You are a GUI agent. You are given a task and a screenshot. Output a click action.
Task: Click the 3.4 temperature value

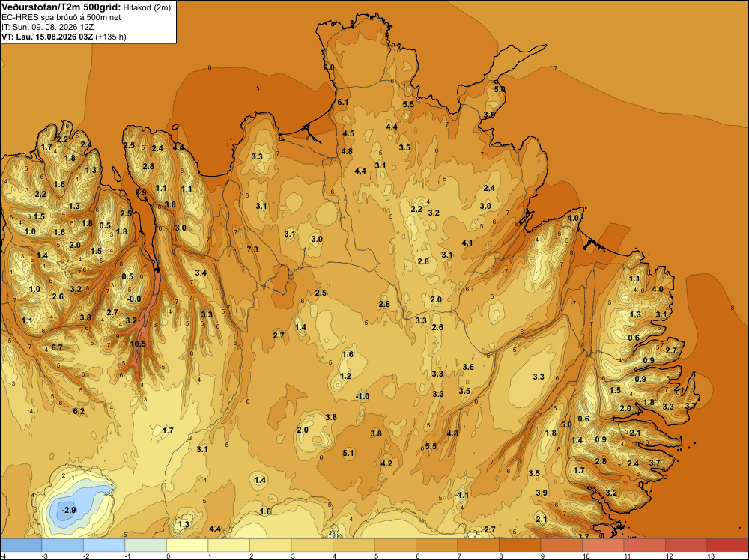point(201,273)
